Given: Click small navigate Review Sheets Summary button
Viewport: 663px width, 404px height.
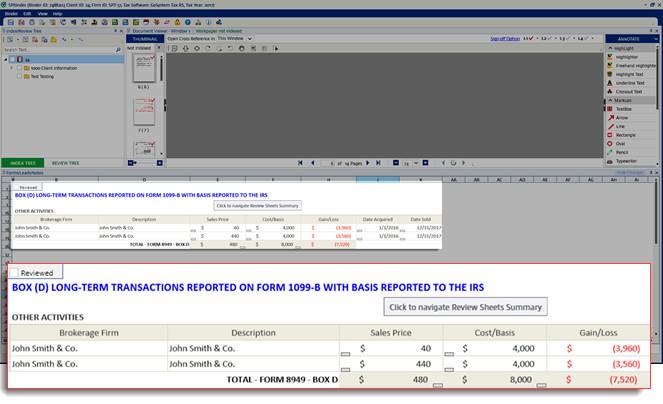Looking at the screenshot, I should click(x=258, y=206).
